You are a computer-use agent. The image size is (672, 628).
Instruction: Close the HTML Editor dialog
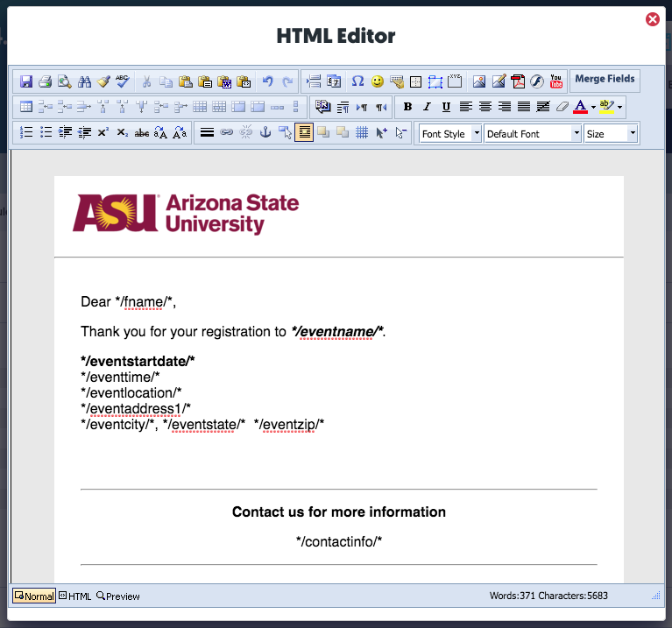tap(652, 19)
